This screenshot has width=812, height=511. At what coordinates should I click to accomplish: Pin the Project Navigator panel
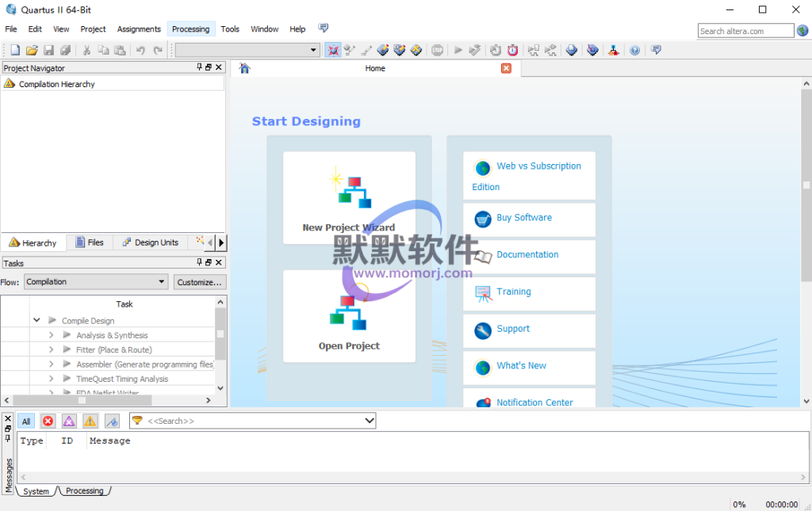point(199,67)
